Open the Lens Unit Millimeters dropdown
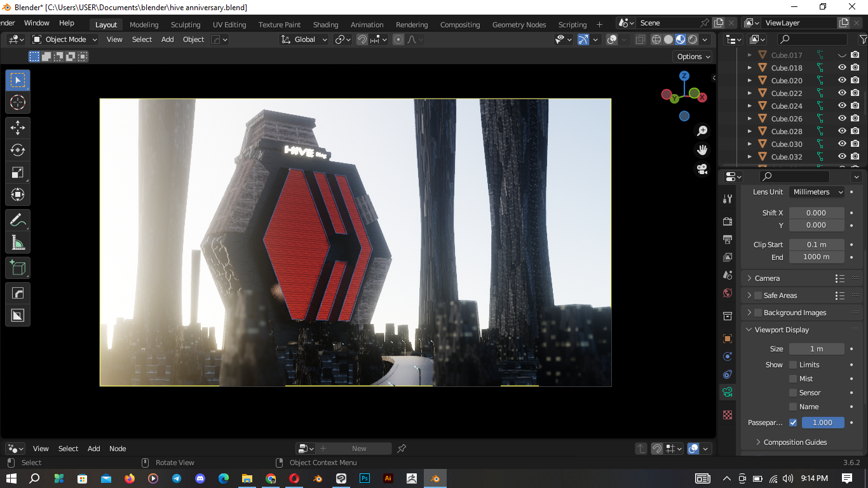 pyautogui.click(x=817, y=192)
